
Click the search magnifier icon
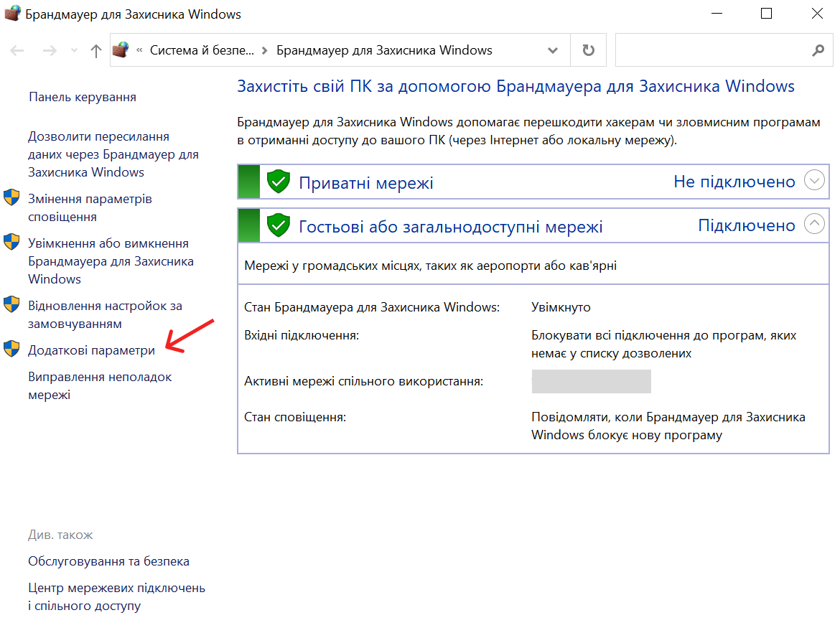pyautogui.click(x=817, y=50)
